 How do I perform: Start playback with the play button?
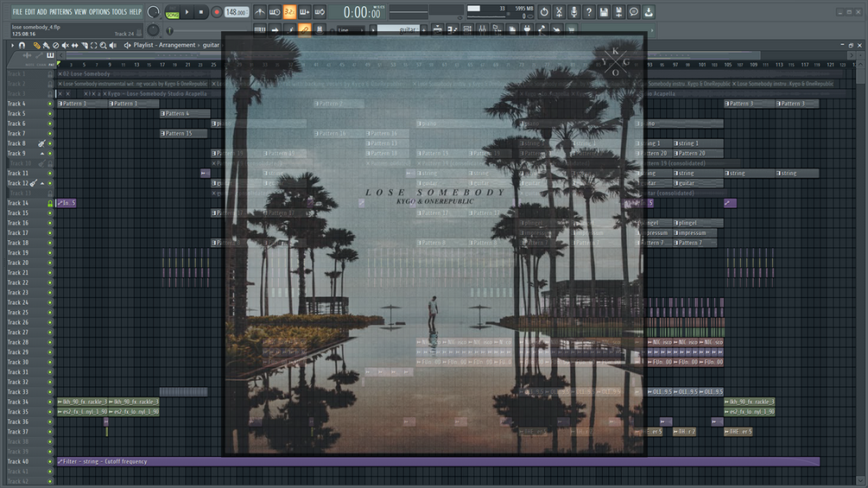coord(187,11)
